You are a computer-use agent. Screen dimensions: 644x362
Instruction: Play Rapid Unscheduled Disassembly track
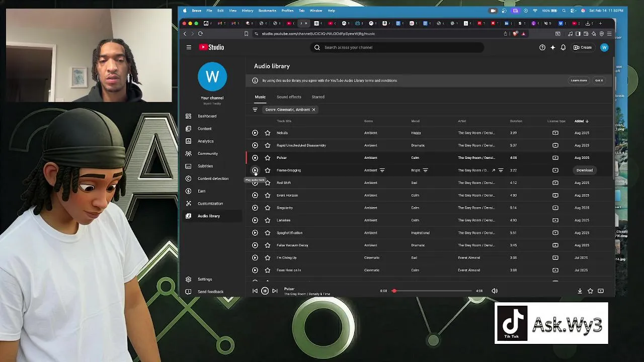[x=255, y=145]
